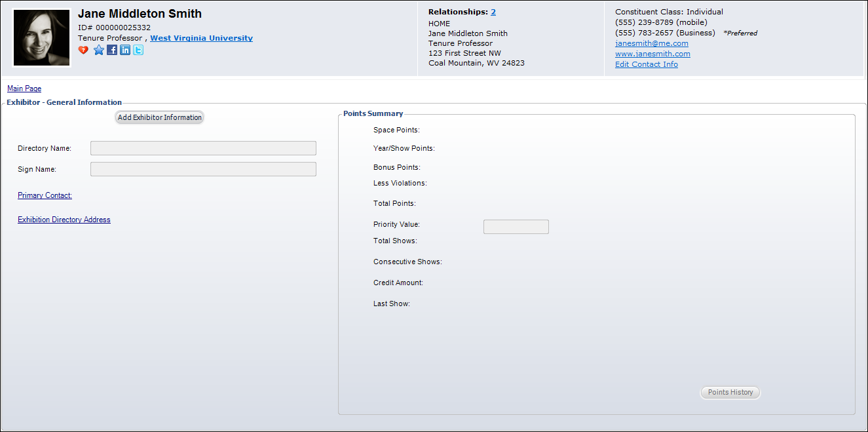Click the Constituent Class: Individual text
The height and width of the screenshot is (432, 868).
tap(669, 12)
